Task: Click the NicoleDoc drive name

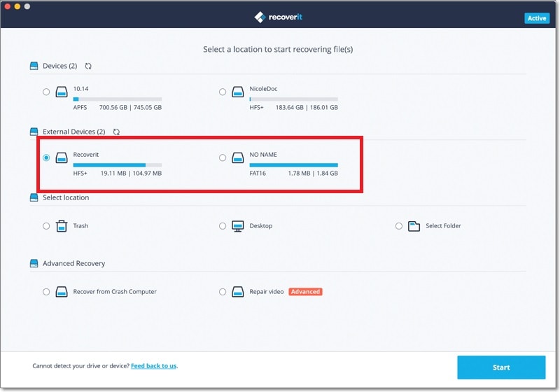Action: (263, 89)
